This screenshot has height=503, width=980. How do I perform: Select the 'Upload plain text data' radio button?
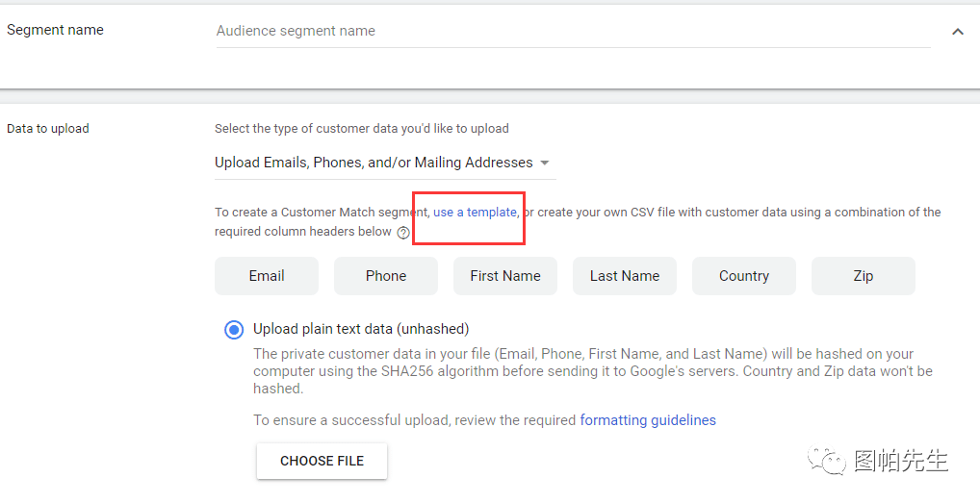point(234,330)
